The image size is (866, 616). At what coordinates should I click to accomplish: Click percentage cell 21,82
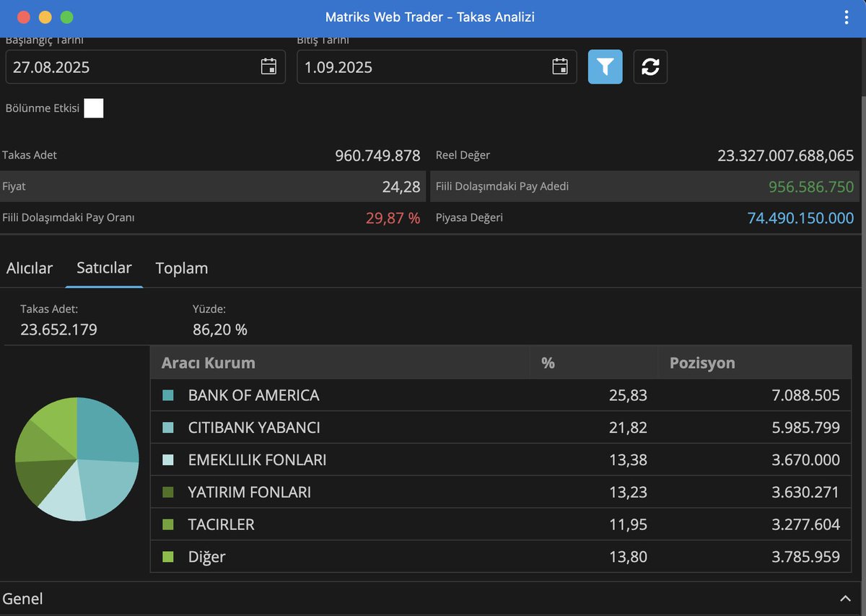click(x=628, y=428)
